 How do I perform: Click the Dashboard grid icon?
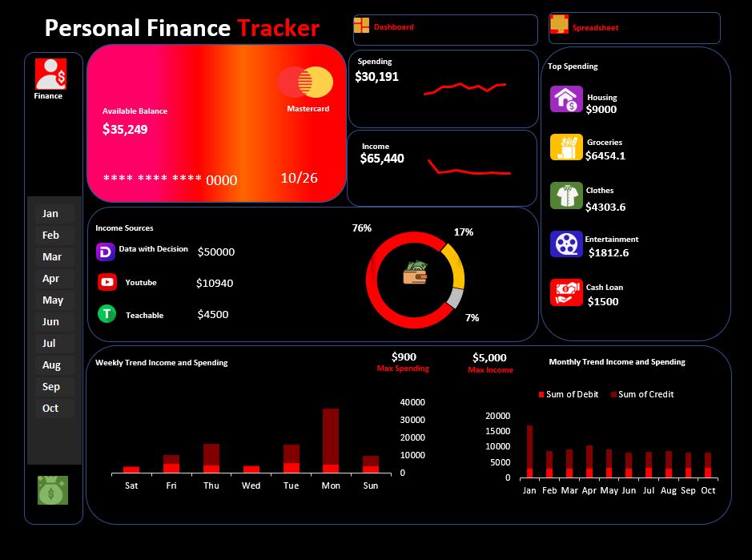362,26
